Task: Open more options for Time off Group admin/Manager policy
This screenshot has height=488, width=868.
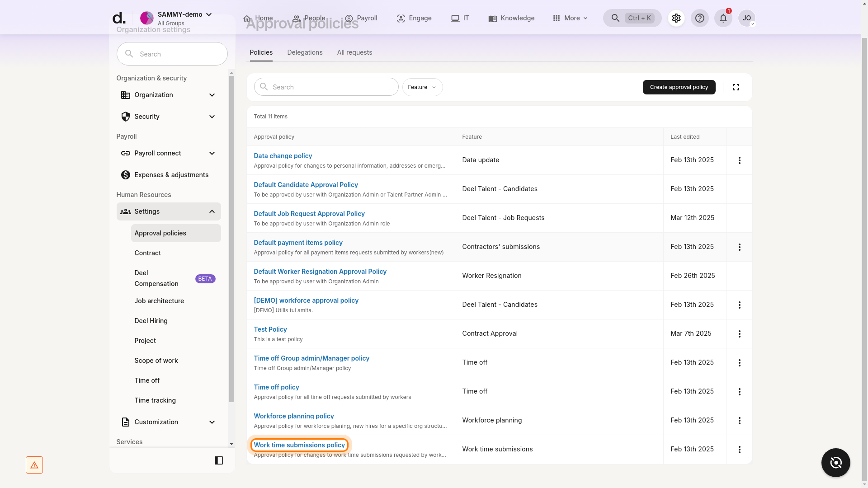Action: [x=739, y=363]
